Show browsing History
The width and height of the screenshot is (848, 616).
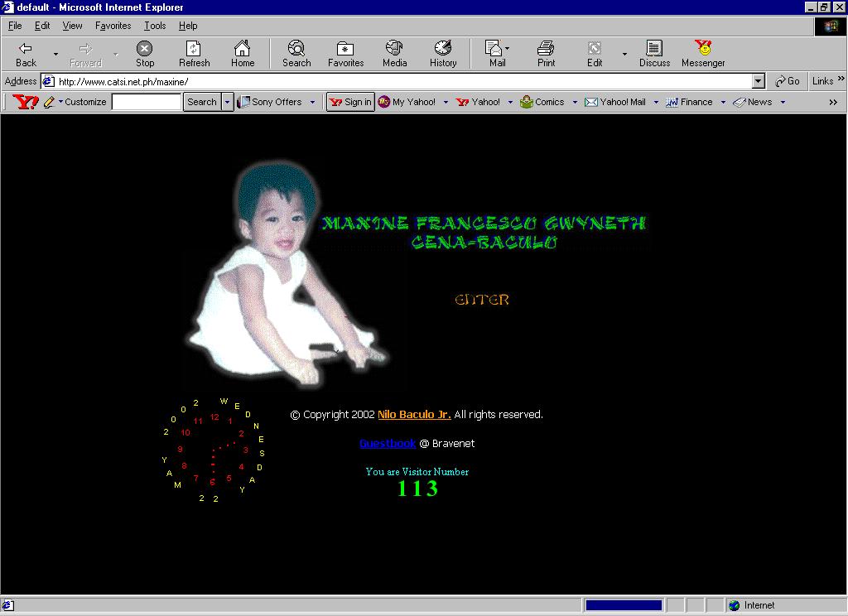point(443,54)
